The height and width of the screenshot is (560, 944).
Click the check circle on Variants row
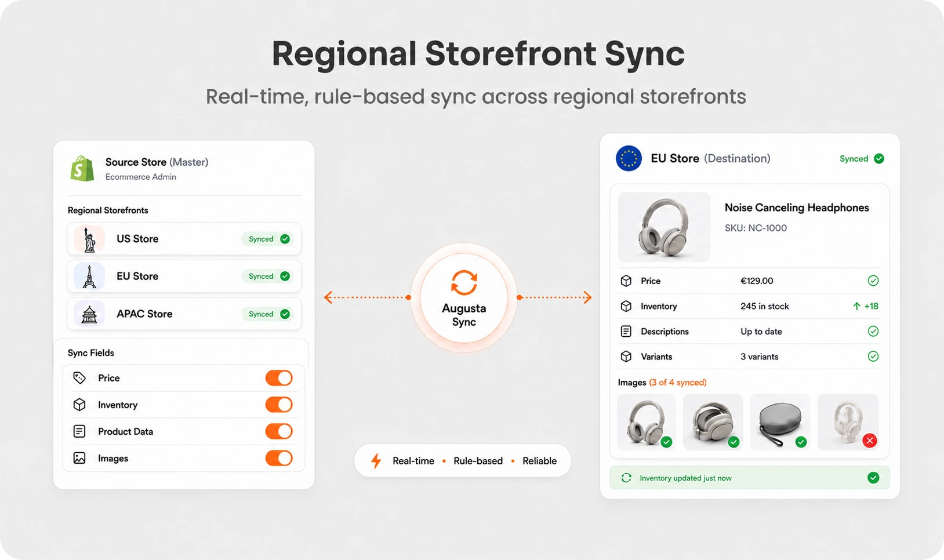coord(873,357)
